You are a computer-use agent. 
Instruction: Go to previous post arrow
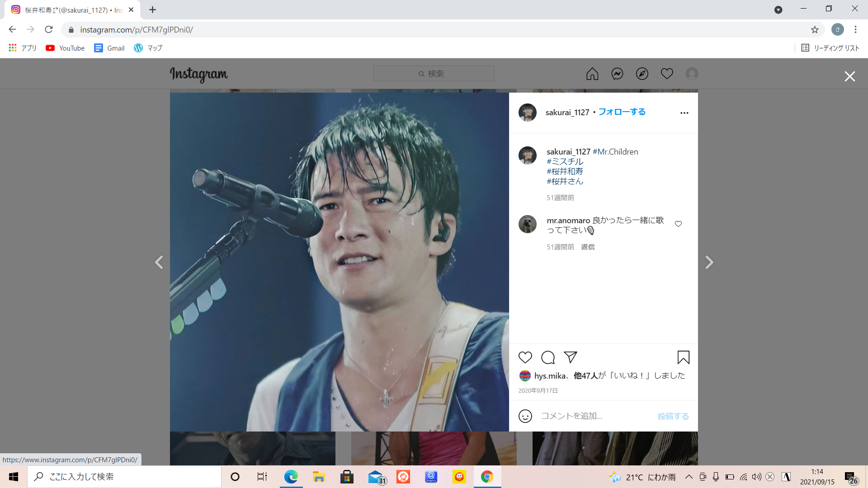pos(159,262)
